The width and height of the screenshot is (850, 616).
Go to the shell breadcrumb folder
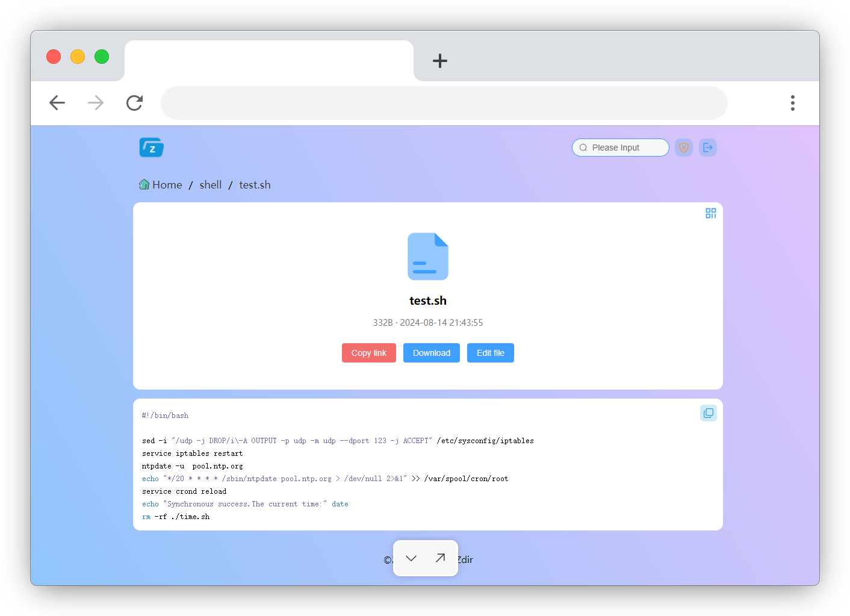tap(210, 184)
